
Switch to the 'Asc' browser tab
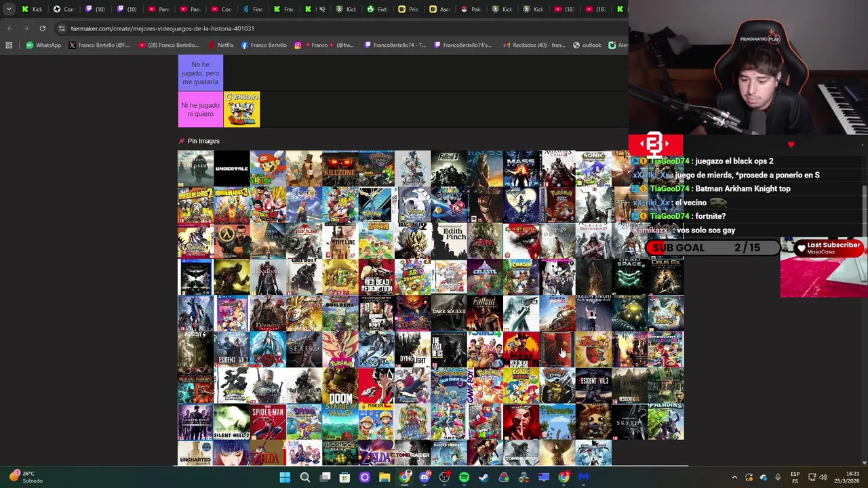click(439, 9)
